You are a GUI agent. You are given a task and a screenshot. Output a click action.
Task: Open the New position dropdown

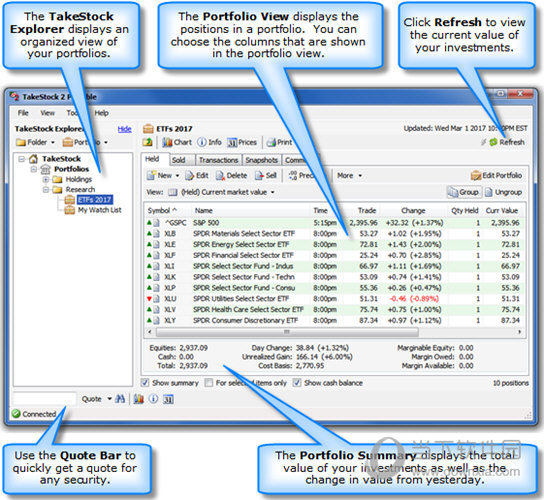pyautogui.click(x=177, y=176)
